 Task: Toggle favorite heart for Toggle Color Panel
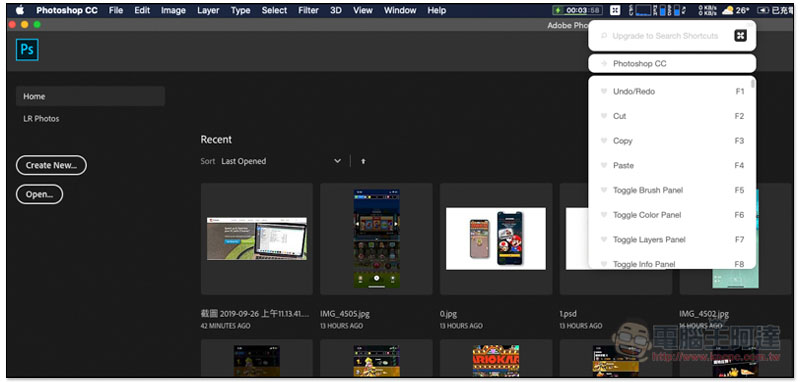coord(604,215)
